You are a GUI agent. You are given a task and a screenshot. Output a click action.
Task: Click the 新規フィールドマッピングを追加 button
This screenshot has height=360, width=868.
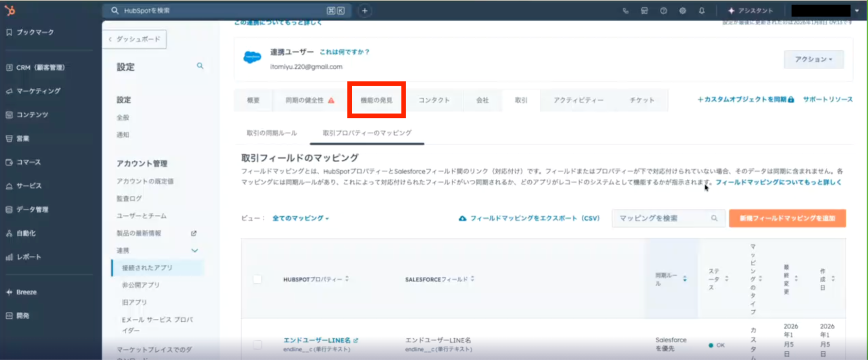(x=787, y=218)
